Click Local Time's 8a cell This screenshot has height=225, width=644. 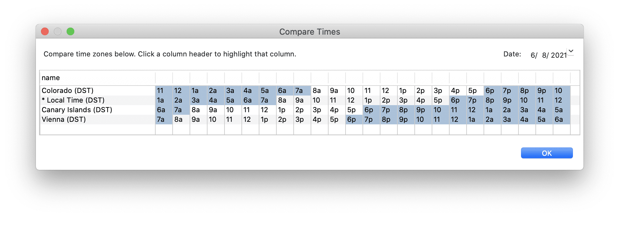pos(284,100)
